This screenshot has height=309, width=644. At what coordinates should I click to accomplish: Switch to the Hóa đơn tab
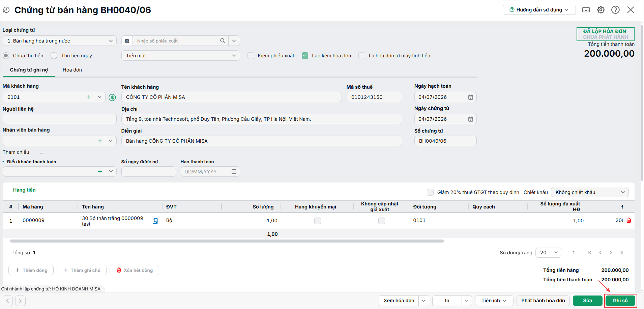pyautogui.click(x=72, y=70)
